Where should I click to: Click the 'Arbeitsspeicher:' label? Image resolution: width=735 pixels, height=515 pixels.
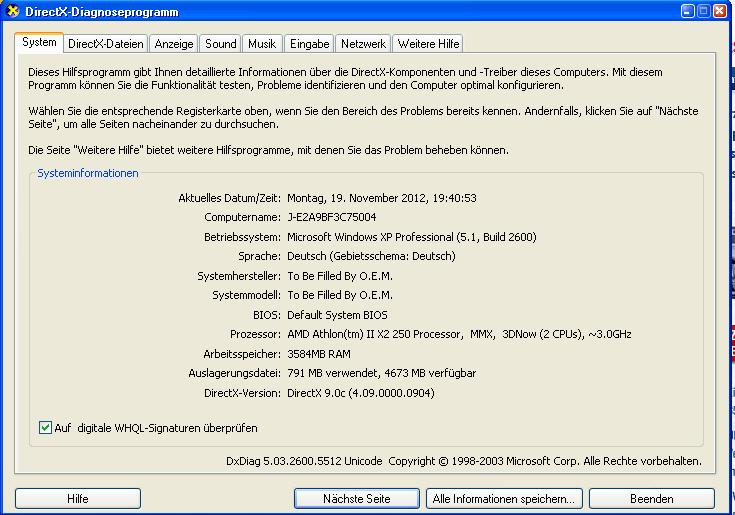242,354
